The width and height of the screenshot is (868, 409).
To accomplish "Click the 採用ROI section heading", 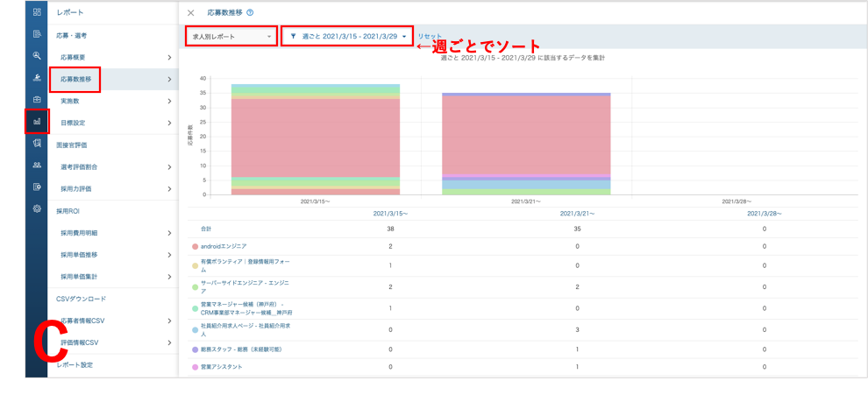I will [x=68, y=211].
